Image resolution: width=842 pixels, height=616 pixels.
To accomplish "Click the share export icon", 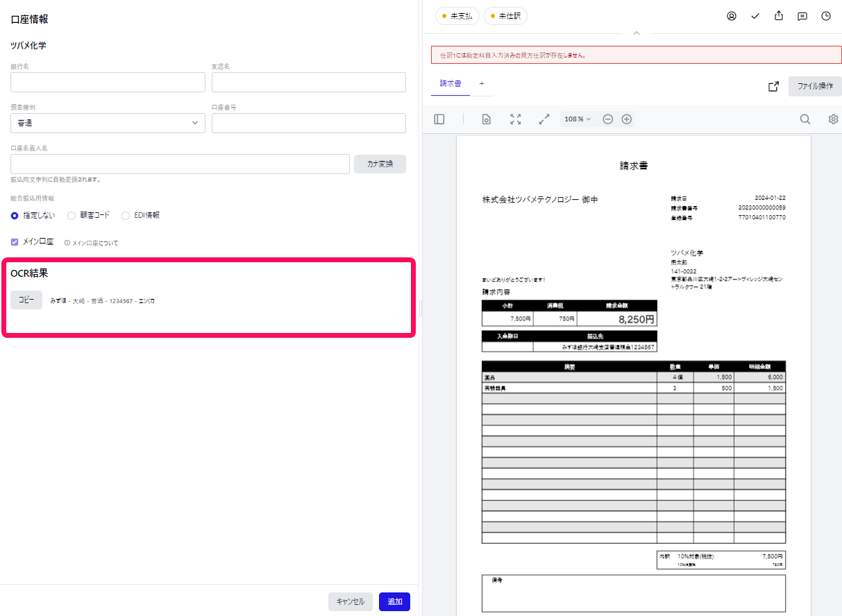I will [779, 16].
